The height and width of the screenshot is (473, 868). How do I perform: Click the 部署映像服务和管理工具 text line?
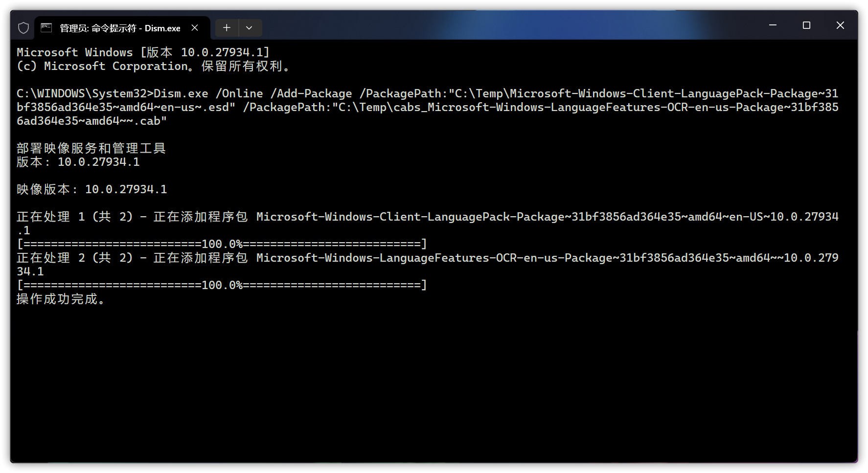(91, 148)
